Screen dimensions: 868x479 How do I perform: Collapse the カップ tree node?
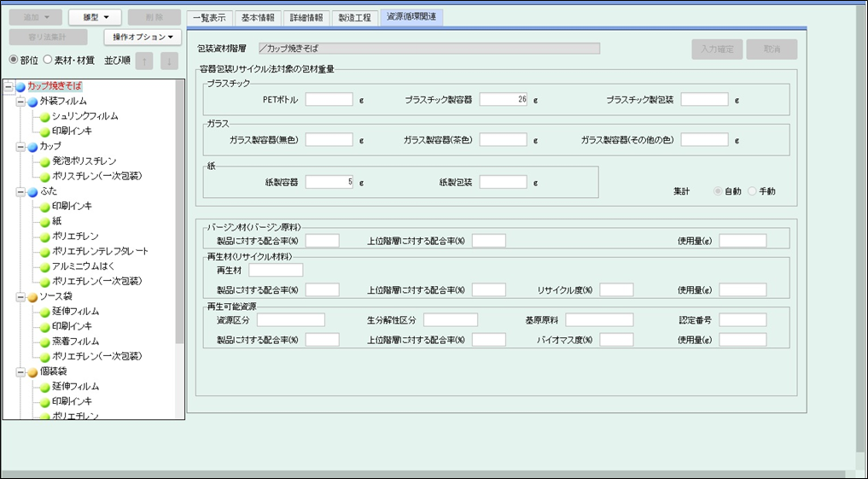pos(20,147)
